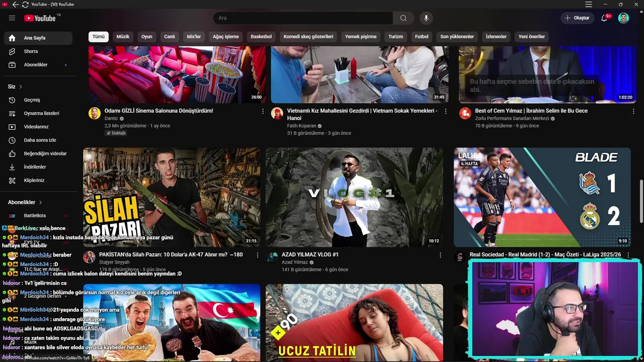Open the browser title bar menu
The height and width of the screenshot is (362, 644).
[x=589, y=5]
